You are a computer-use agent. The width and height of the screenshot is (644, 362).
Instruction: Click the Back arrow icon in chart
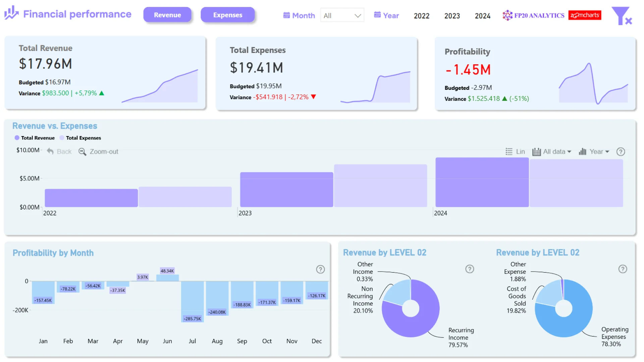50,152
